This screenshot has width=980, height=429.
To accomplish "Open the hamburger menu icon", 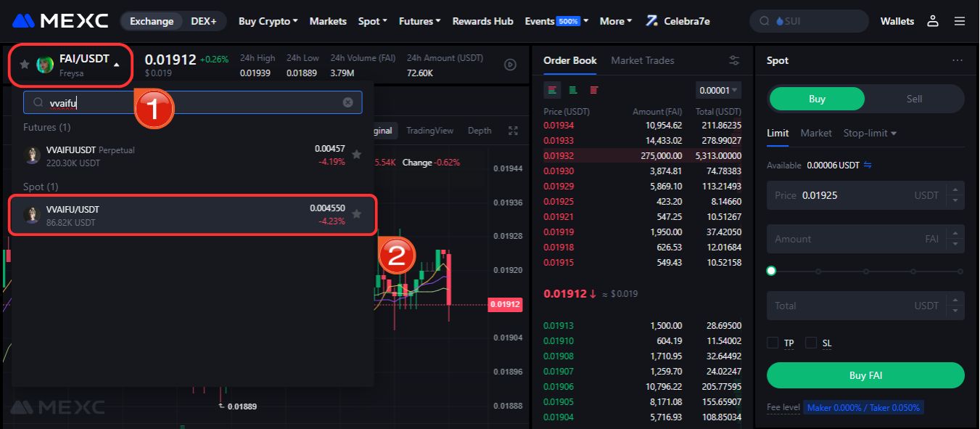I will 960,21.
